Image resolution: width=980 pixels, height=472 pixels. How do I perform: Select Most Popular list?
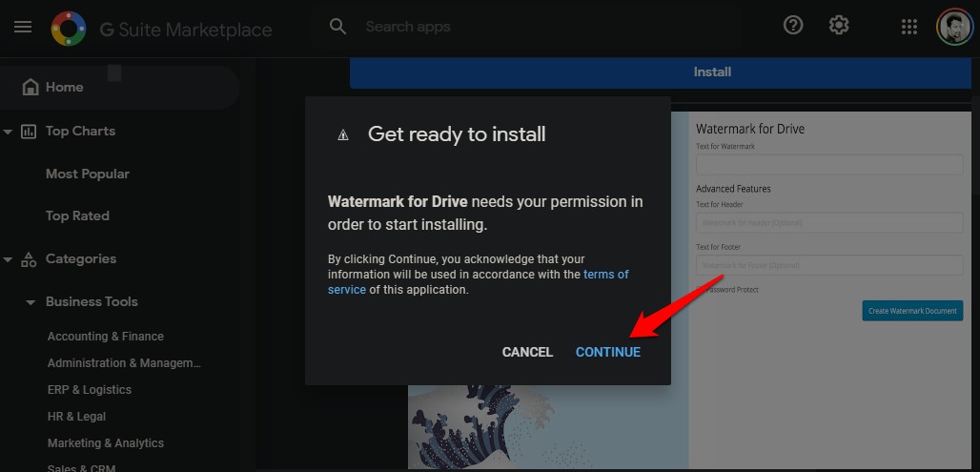click(88, 174)
